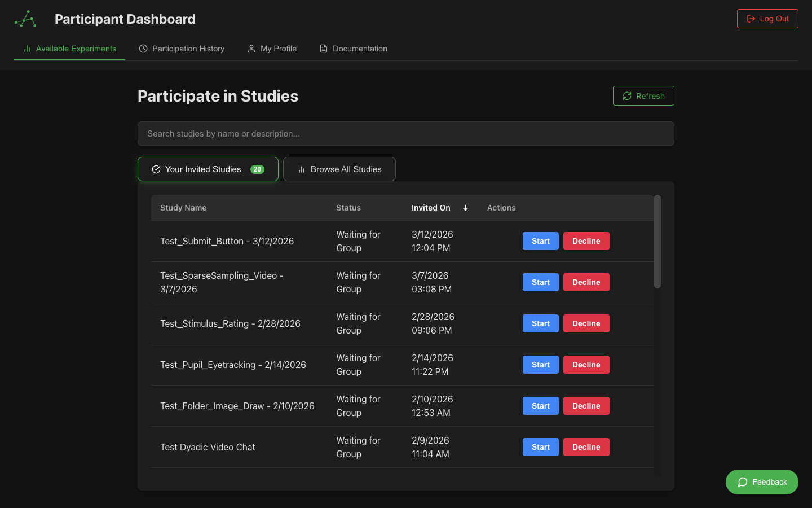Screen dimensions: 812x508
Task: Click the checkmark icon on Your Invited Studies
Action: [156, 169]
